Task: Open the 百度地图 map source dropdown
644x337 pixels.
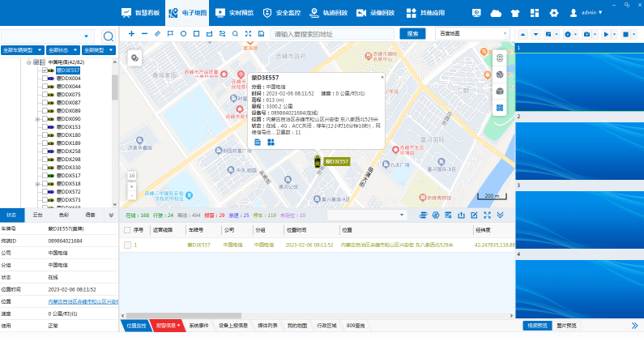Action: click(x=473, y=34)
